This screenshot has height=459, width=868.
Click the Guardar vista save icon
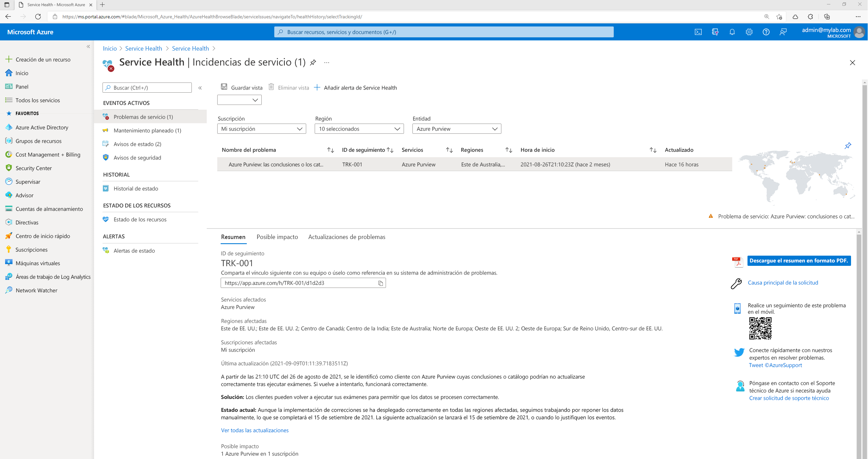224,87
